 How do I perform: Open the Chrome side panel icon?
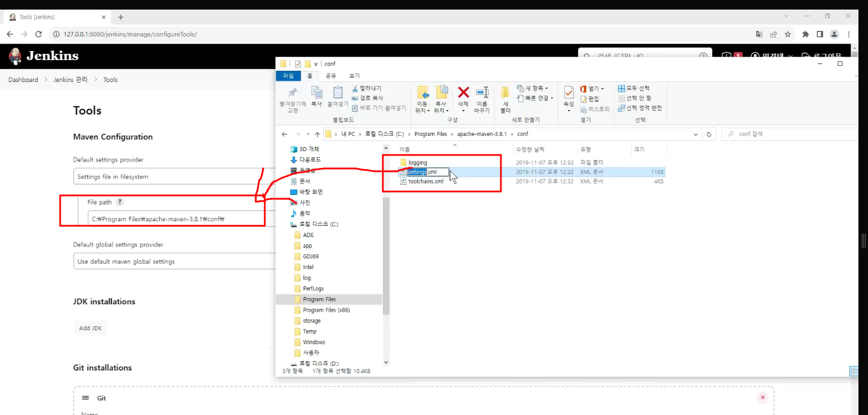[x=820, y=34]
